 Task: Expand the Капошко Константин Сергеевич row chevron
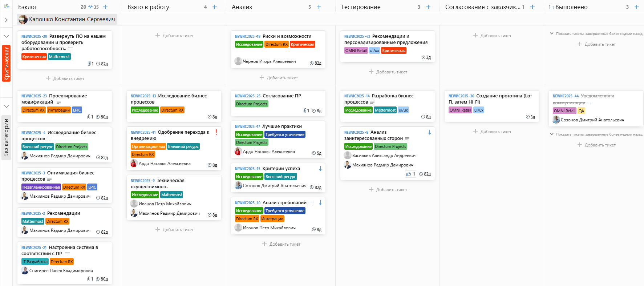6,20
